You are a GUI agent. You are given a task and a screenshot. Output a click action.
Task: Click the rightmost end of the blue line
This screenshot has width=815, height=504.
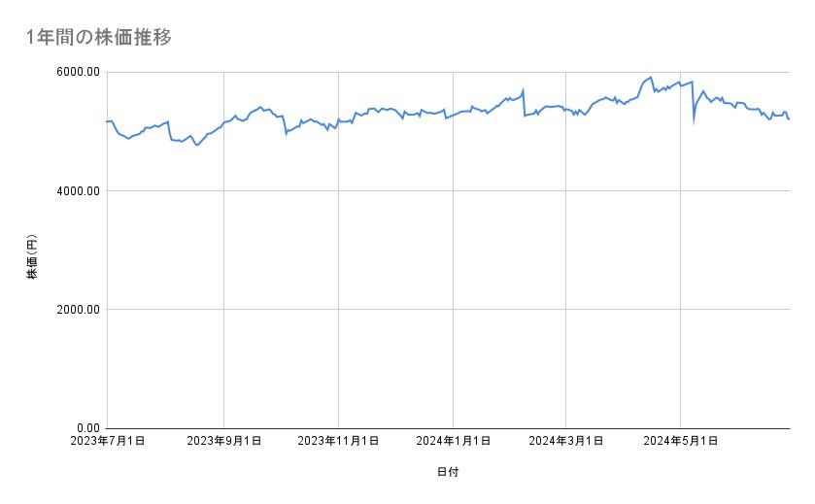pos(789,118)
